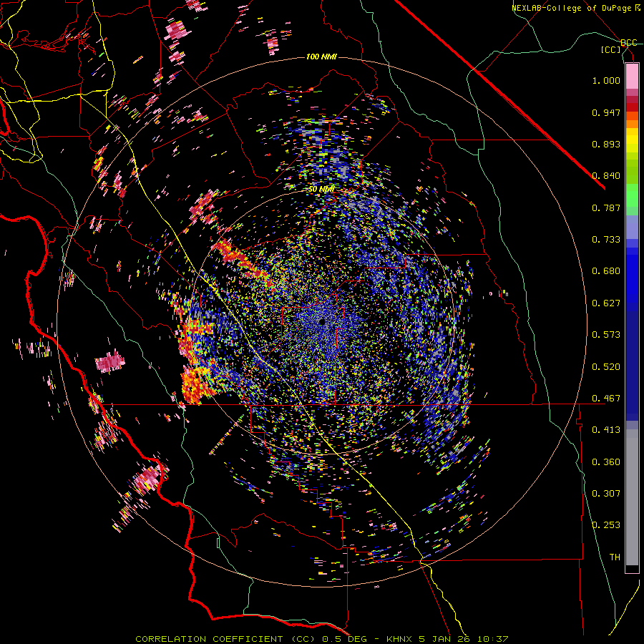Select the 0.520 scale value
The height and width of the screenshot is (644, 644).
(606, 367)
